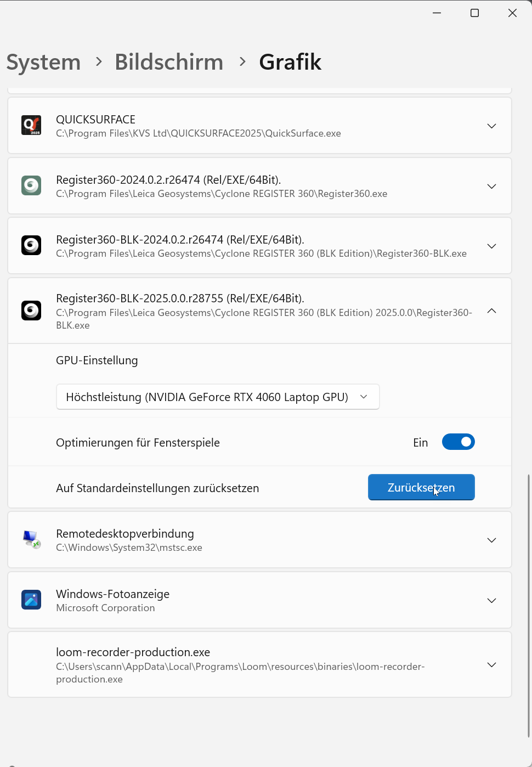Collapse Register360-BLK-2025.0.0.r28755 chevron
This screenshot has width=532, height=767.
point(492,311)
